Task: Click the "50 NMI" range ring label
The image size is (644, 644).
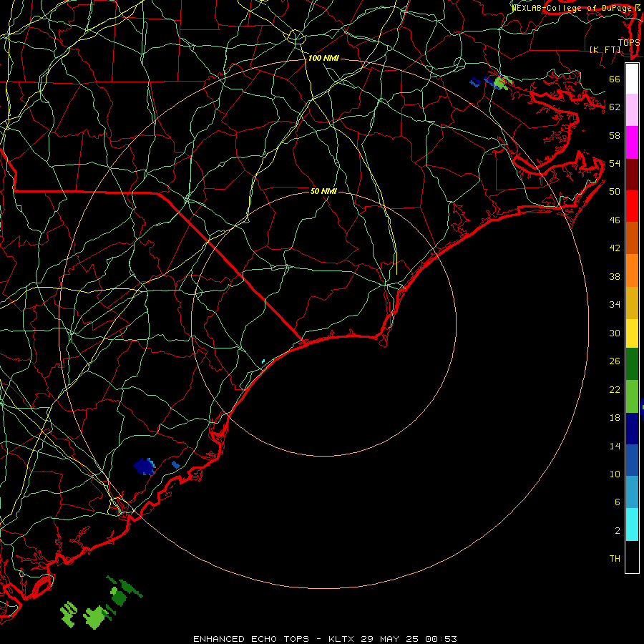Action: [x=323, y=191]
